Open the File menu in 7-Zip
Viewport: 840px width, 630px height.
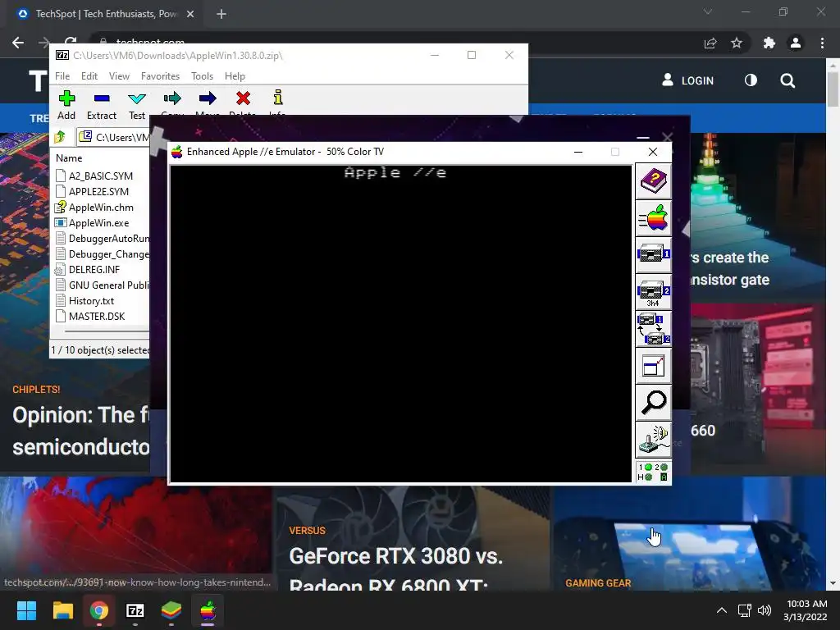click(x=62, y=76)
